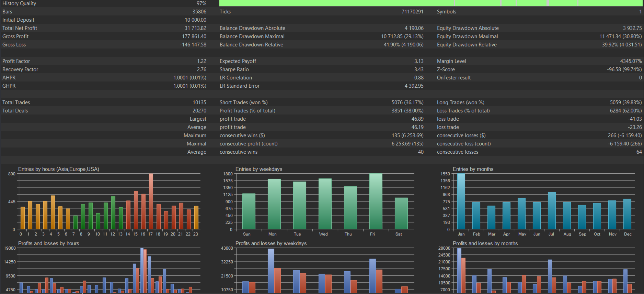Select the "Initial Deposit" label
The width and height of the screenshot is (644, 294).
coord(18,20)
